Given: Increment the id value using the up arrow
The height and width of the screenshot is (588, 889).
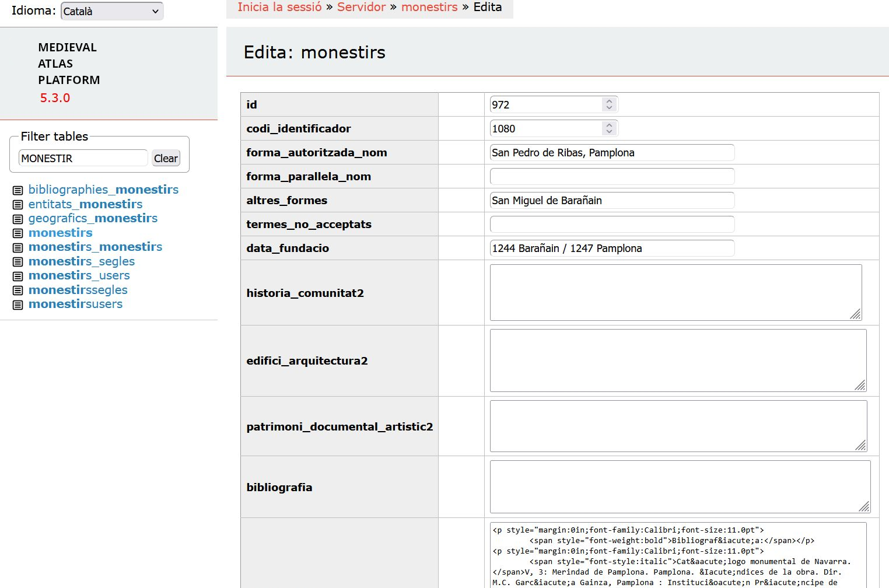Looking at the screenshot, I should (x=609, y=100).
